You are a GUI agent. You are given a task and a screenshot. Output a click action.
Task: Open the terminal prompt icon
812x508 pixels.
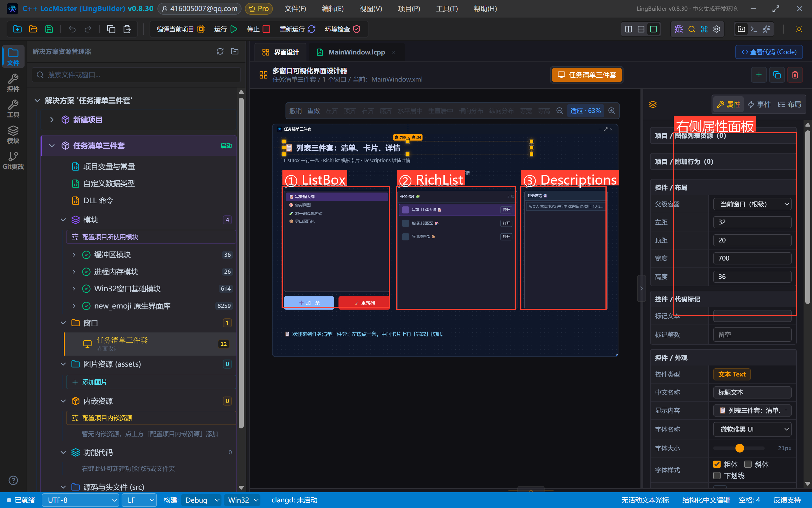(754, 29)
